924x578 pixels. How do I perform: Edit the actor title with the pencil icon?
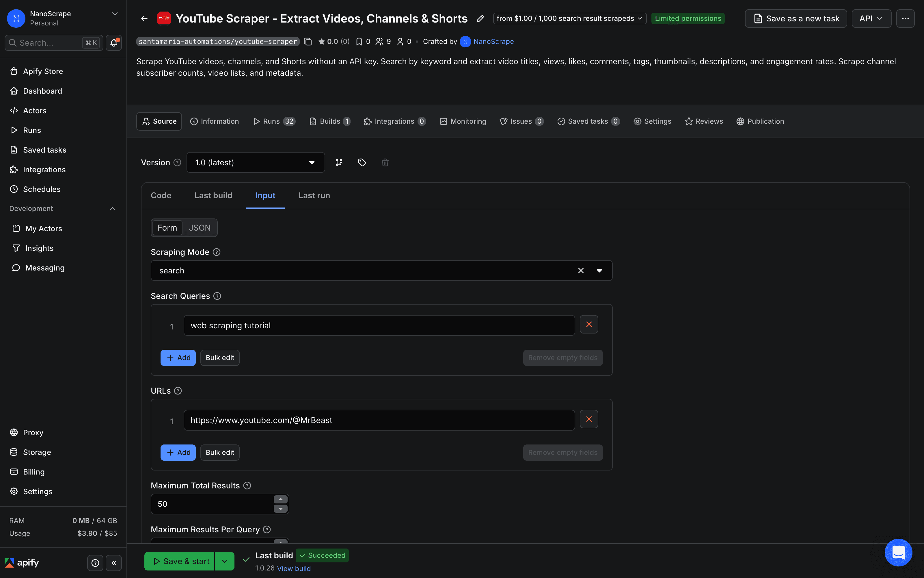(480, 18)
